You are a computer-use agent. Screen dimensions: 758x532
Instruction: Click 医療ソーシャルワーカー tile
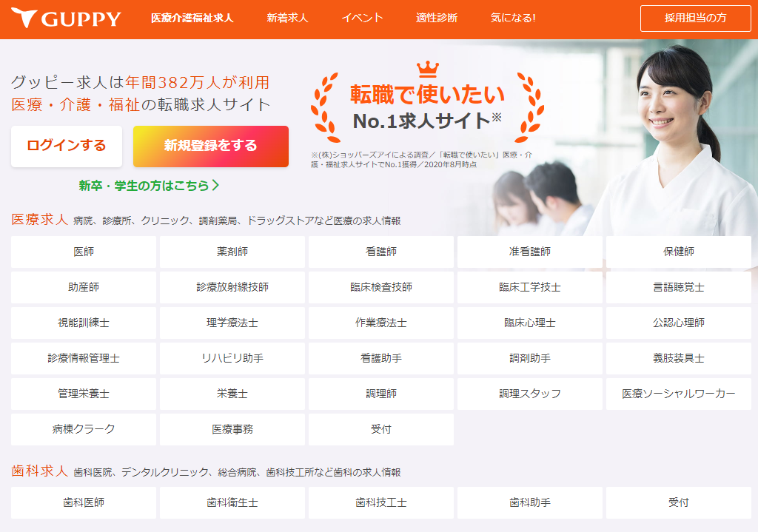coord(679,394)
